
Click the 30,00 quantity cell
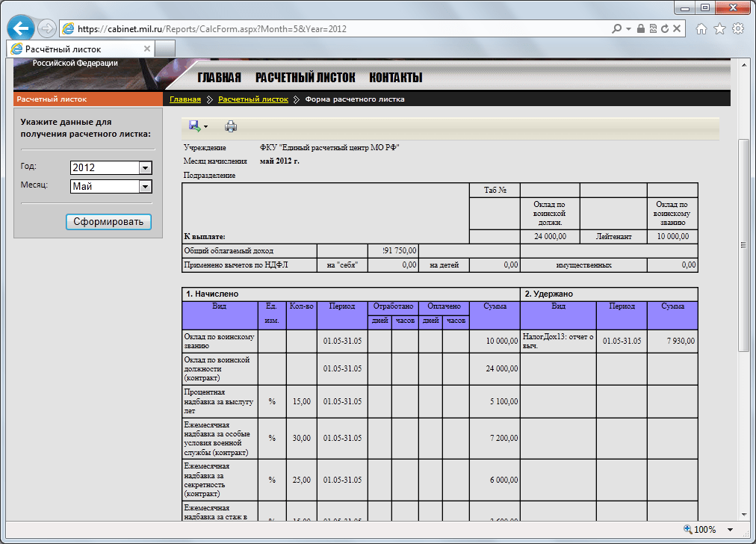[x=302, y=438]
